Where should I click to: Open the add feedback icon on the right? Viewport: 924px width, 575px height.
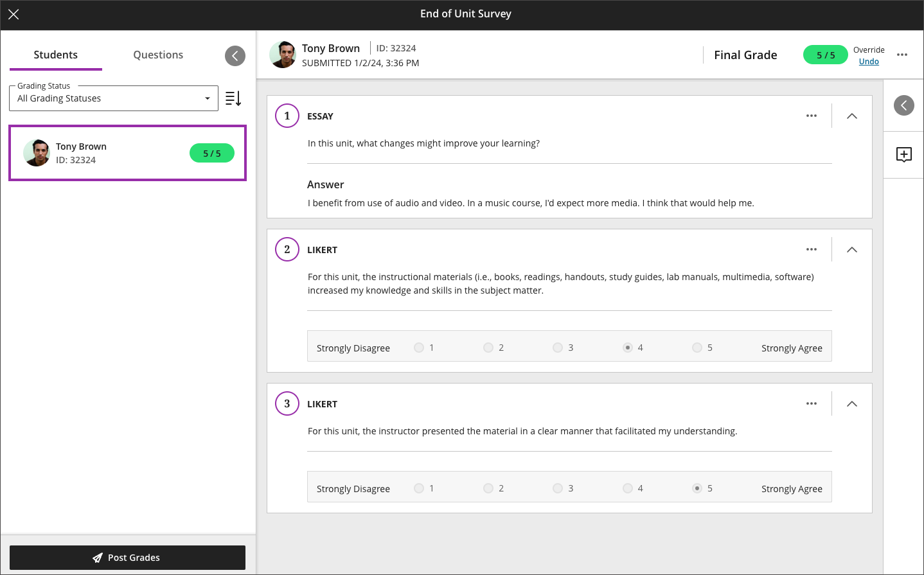pos(903,154)
